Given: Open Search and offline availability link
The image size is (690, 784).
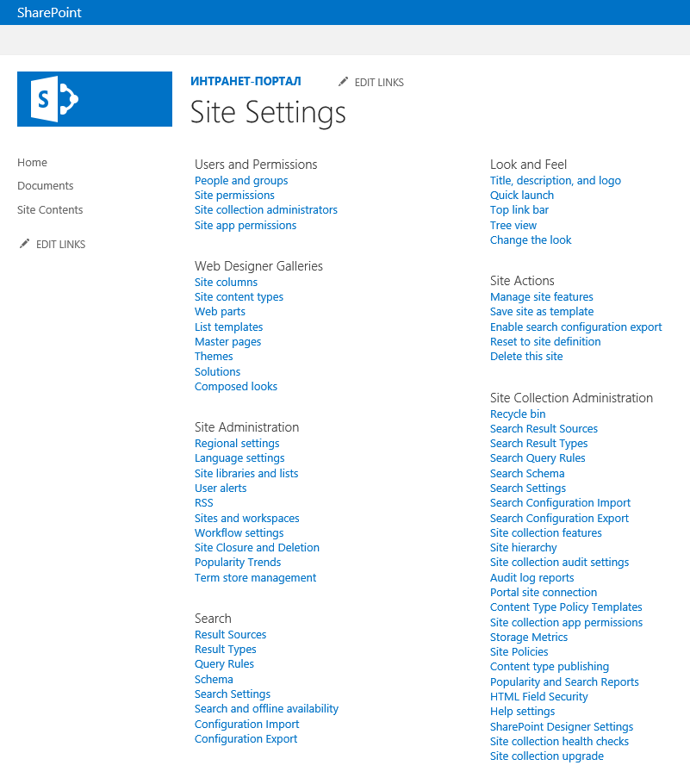Looking at the screenshot, I should pyautogui.click(x=266, y=709).
